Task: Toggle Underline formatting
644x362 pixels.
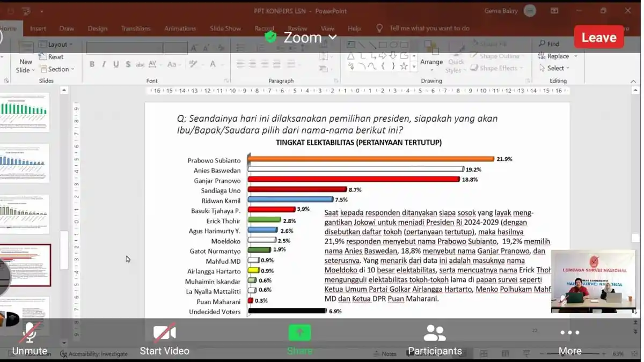Action: 116,64
